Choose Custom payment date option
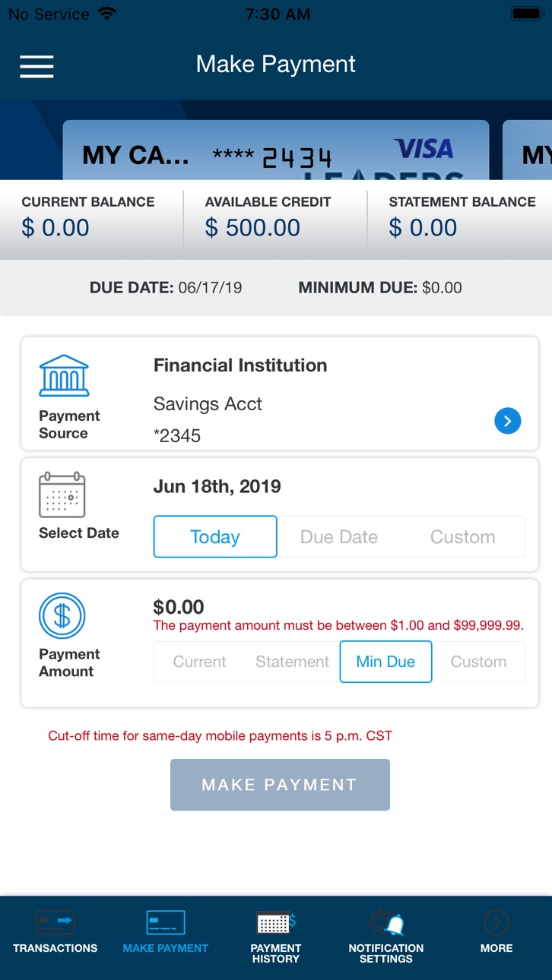552x980 pixels. [462, 536]
